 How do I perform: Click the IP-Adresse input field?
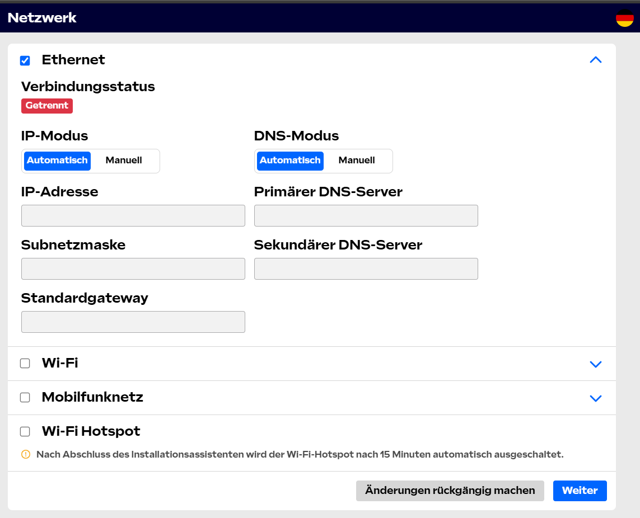click(x=133, y=216)
